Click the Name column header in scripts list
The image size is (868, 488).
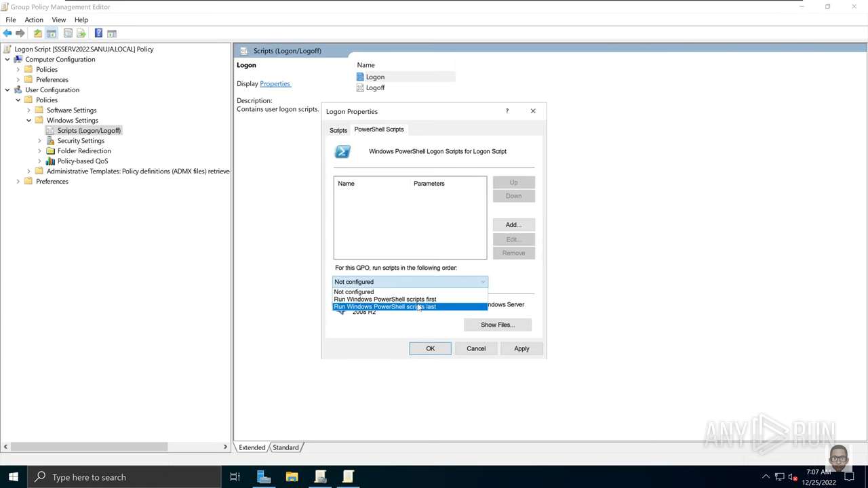372,184
